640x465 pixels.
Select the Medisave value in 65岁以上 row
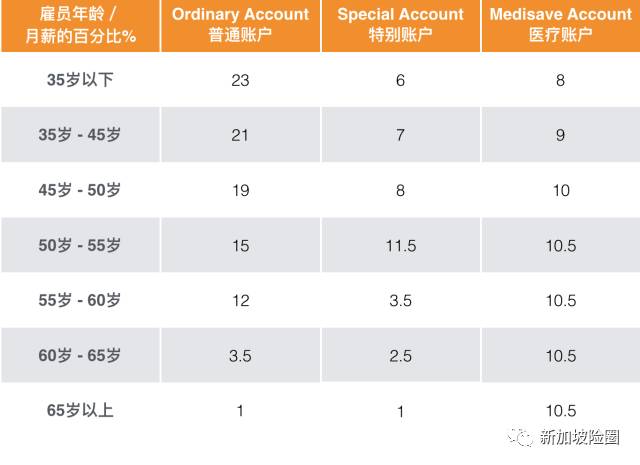pos(560,410)
